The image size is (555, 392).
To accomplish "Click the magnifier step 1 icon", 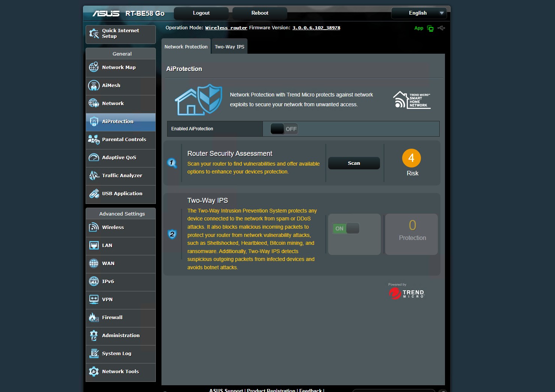I will click(172, 163).
